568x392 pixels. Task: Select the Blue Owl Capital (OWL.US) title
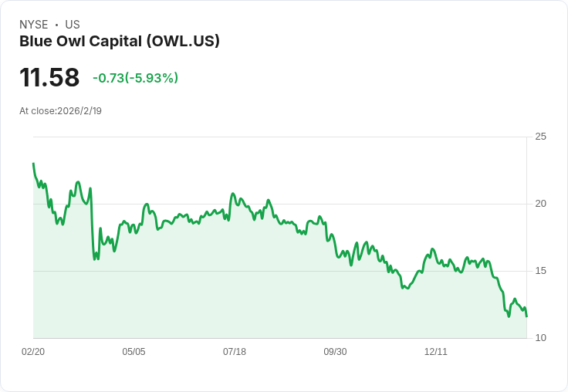(120, 42)
